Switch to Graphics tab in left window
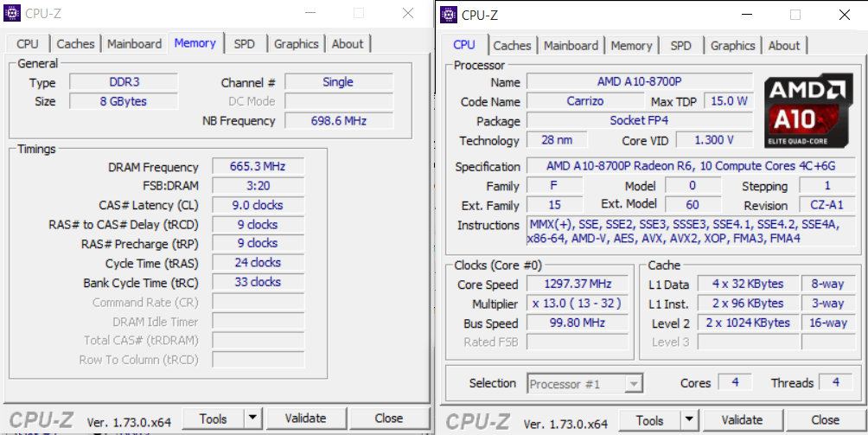Viewport: 868px width, 435px height. click(297, 44)
